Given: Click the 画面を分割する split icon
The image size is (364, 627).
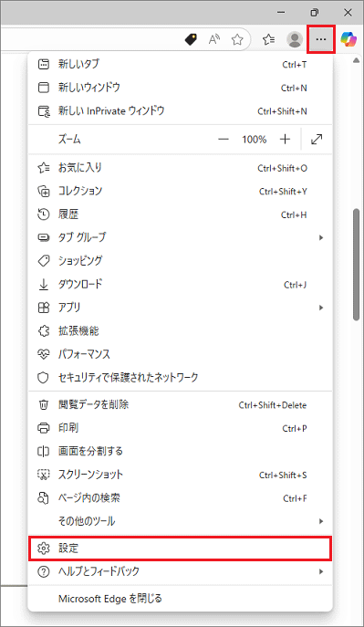Looking at the screenshot, I should pyautogui.click(x=43, y=452).
